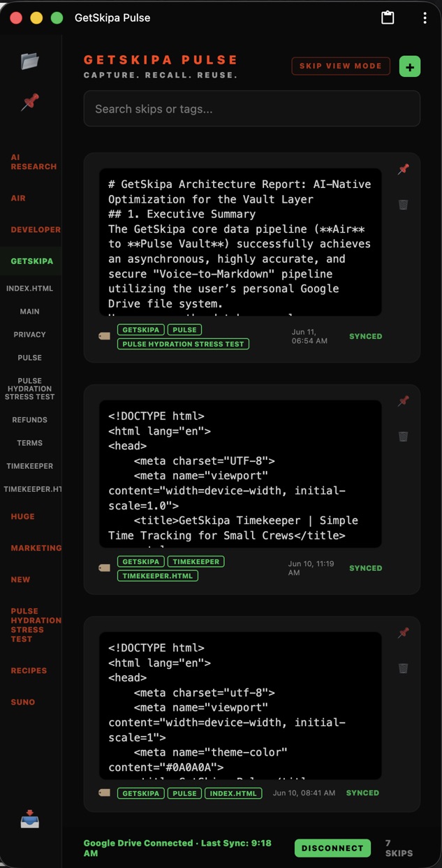The image size is (442, 868).
Task: Open the Timekeeper HTML skip content
Action: [x=240, y=475]
